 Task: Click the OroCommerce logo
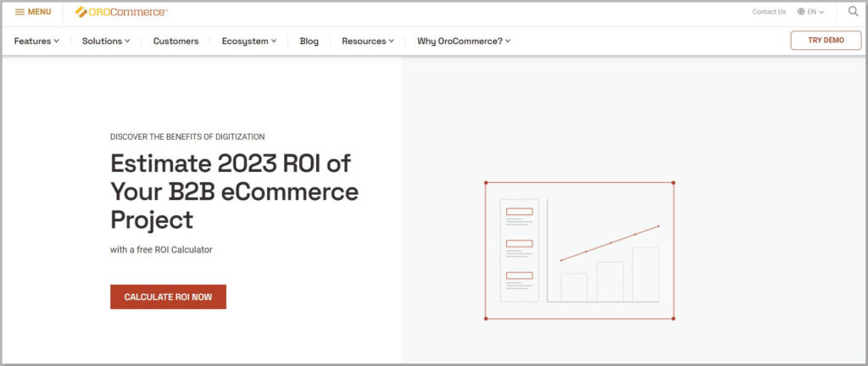(x=121, y=12)
